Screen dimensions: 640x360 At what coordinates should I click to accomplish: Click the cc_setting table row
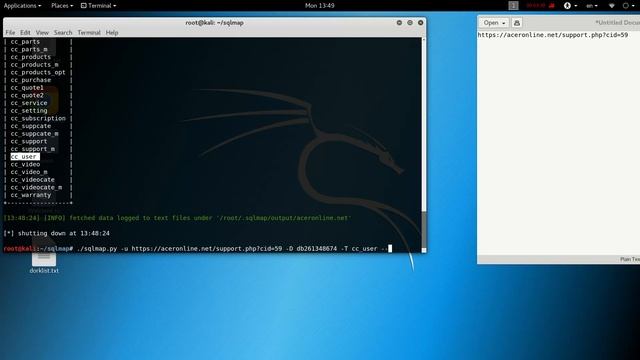29,111
